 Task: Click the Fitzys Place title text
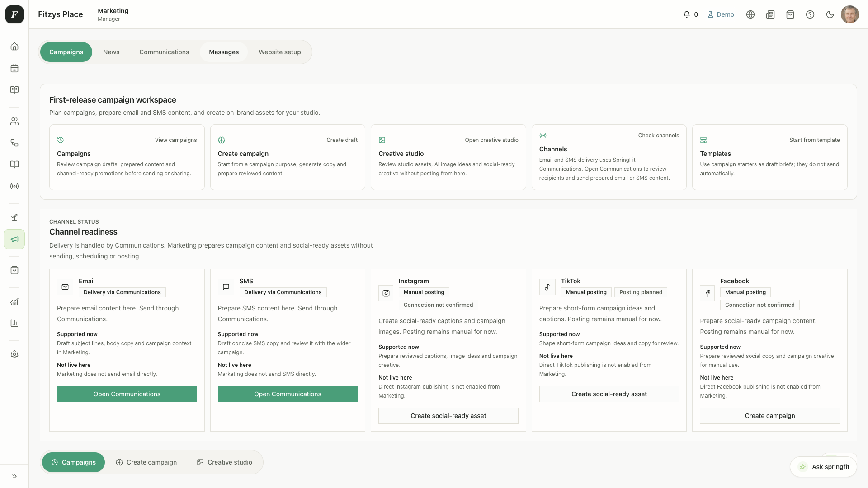click(x=61, y=14)
